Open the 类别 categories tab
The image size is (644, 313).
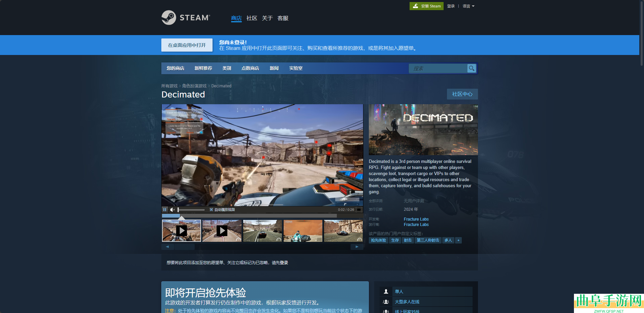coord(227,68)
